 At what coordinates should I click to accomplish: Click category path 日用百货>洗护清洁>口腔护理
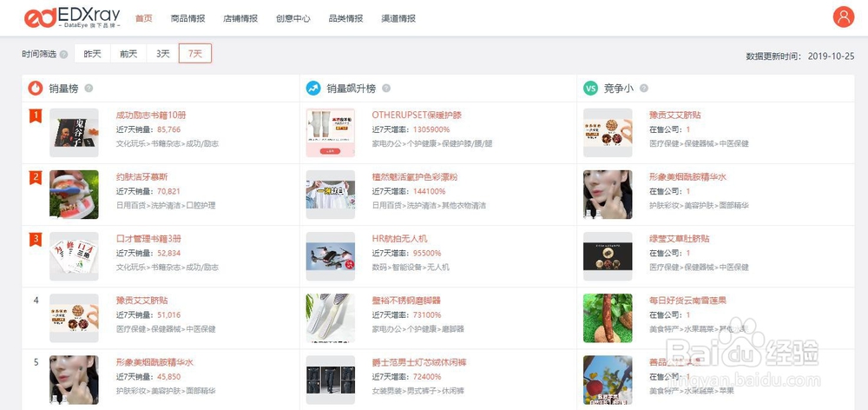click(166, 206)
